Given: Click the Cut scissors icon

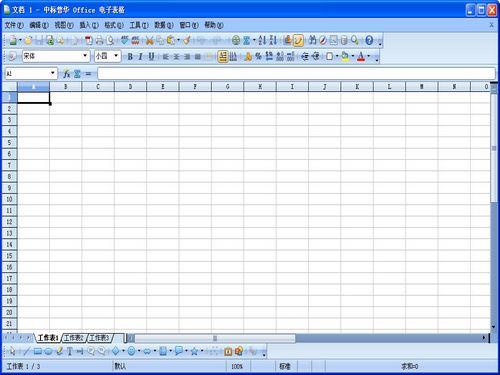Looking at the screenshot, I should 150,40.
